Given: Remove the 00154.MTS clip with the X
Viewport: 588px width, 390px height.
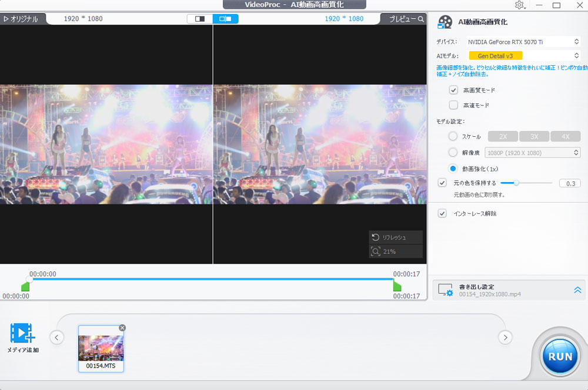Looking at the screenshot, I should tap(122, 328).
